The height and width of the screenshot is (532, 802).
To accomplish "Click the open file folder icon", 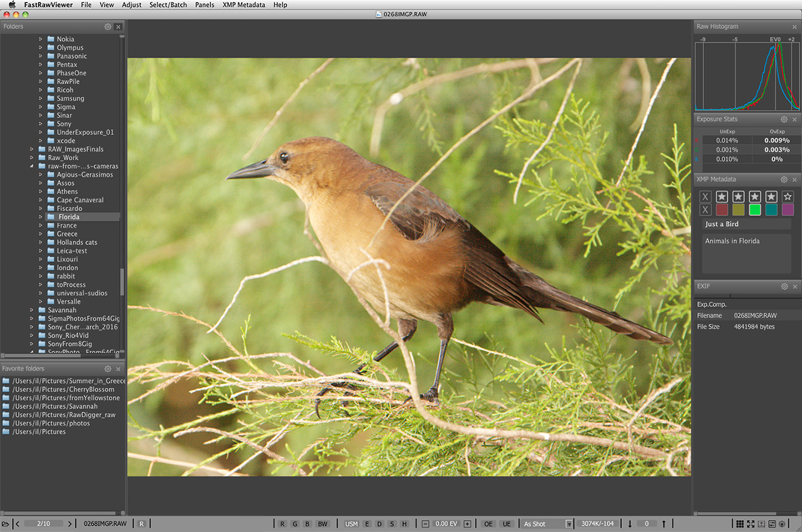I will pyautogui.click(x=6, y=524).
